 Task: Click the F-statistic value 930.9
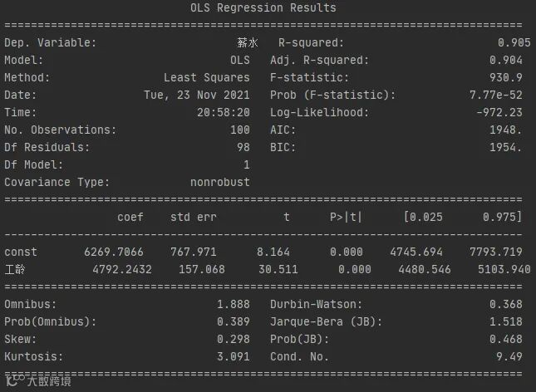[506, 77]
